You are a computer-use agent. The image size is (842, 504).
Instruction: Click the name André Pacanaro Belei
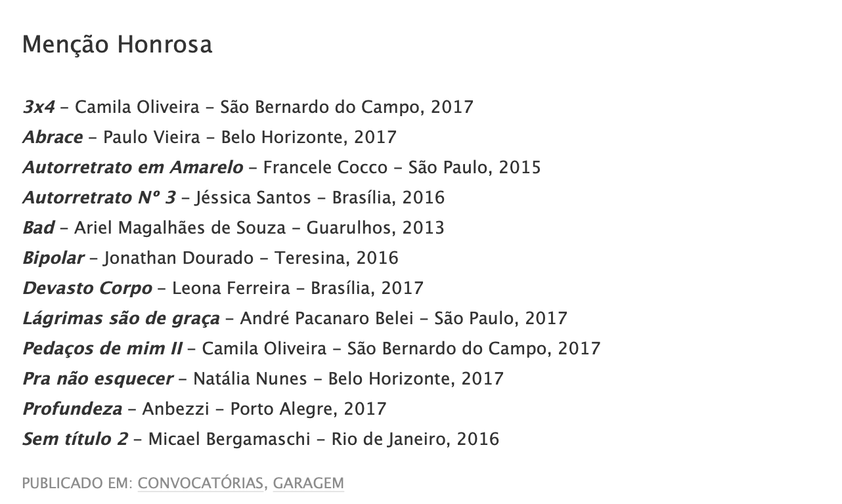point(327,318)
